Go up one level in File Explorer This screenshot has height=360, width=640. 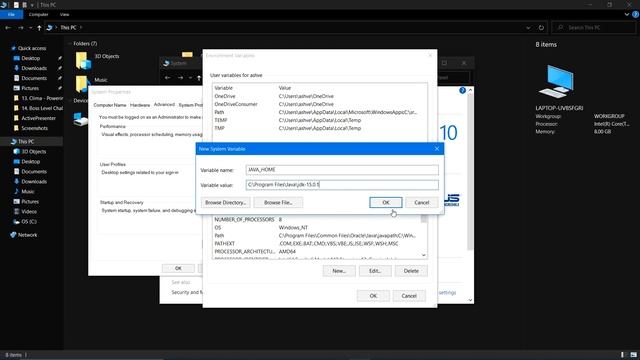(39, 28)
